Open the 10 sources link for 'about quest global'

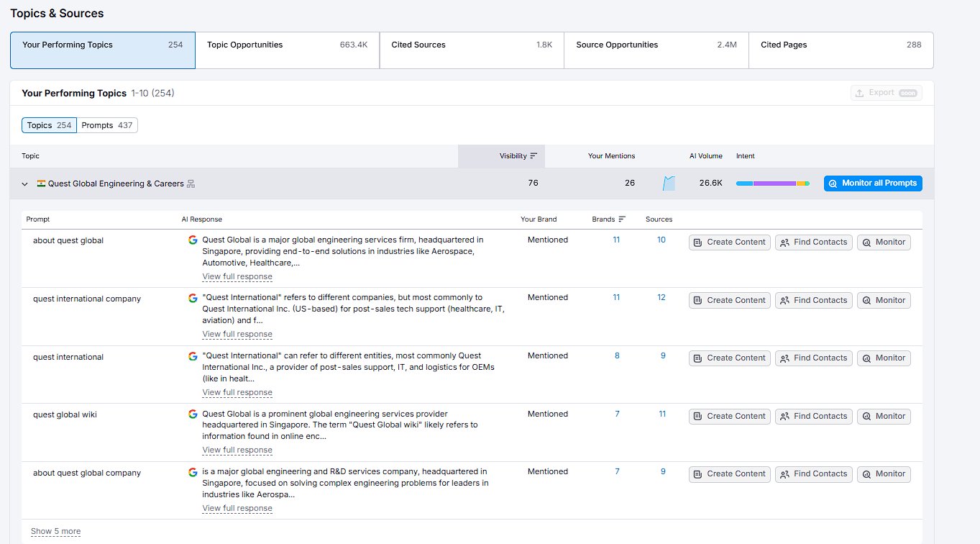(661, 240)
